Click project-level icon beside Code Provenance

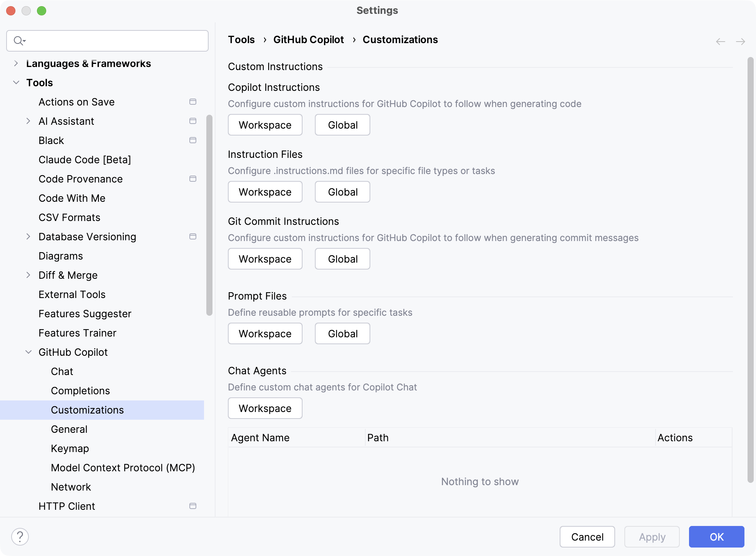[x=193, y=179]
